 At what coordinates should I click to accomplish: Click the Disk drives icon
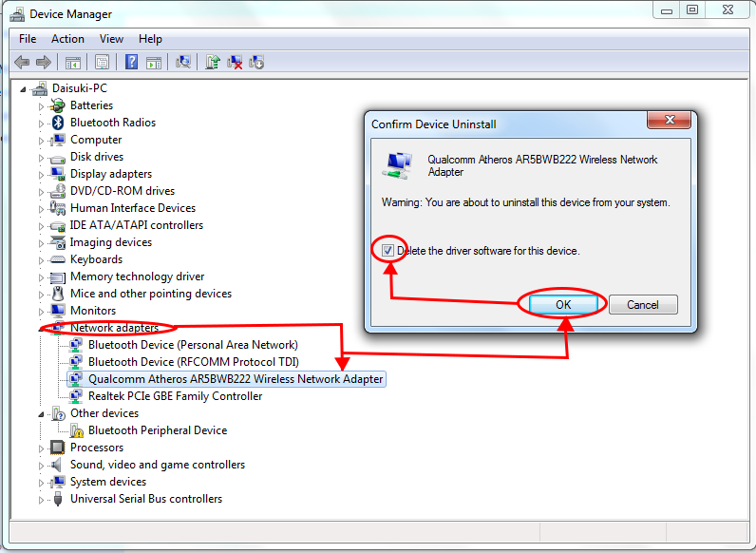pyautogui.click(x=57, y=159)
